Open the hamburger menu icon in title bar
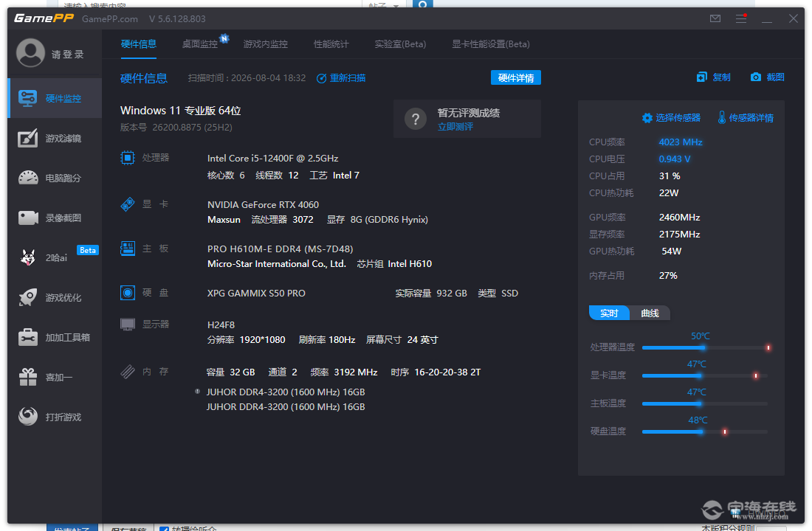812x531 pixels. [741, 18]
